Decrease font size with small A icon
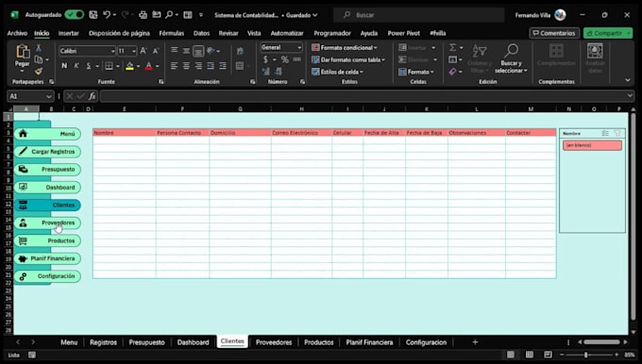642x364 pixels. [156, 51]
